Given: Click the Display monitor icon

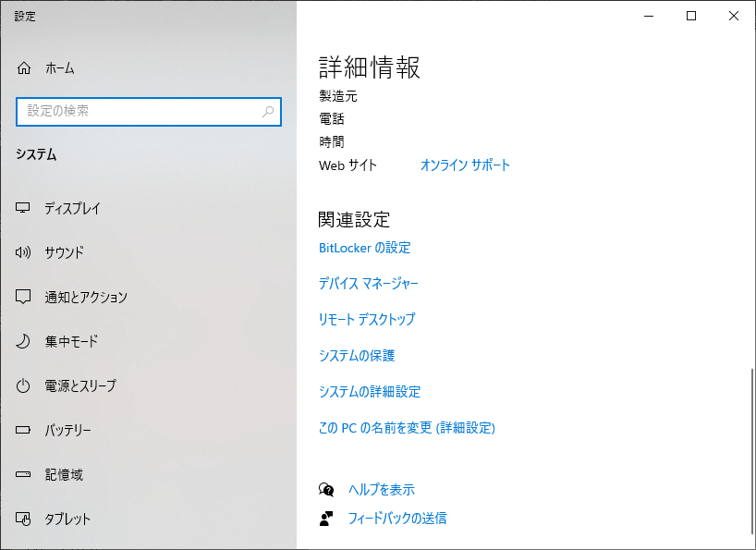Looking at the screenshot, I should pos(23,208).
